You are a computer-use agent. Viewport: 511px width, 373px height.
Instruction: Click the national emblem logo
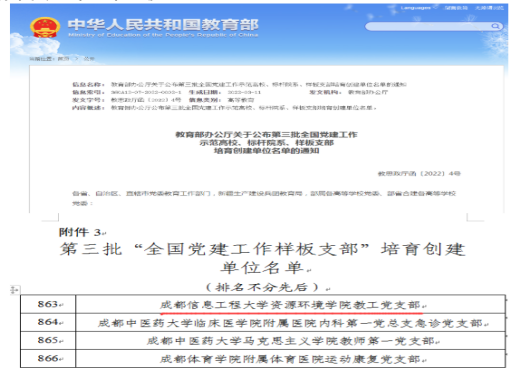click(45, 27)
